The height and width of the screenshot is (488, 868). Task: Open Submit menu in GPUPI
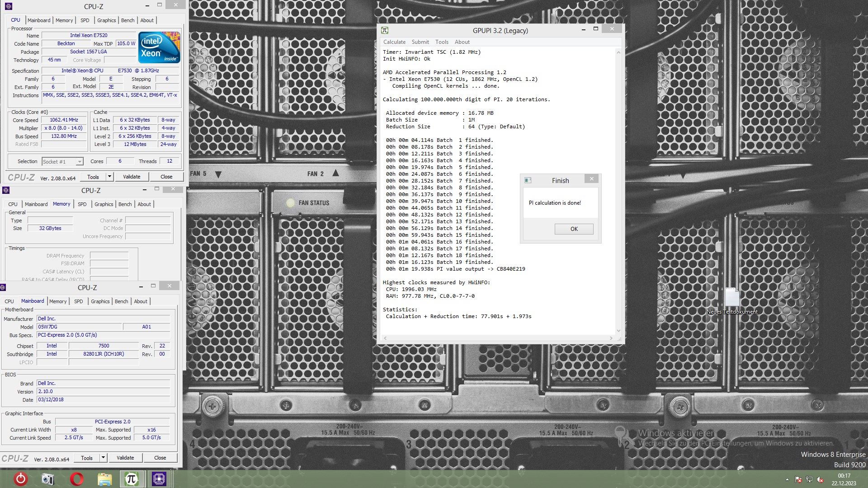pyautogui.click(x=420, y=42)
